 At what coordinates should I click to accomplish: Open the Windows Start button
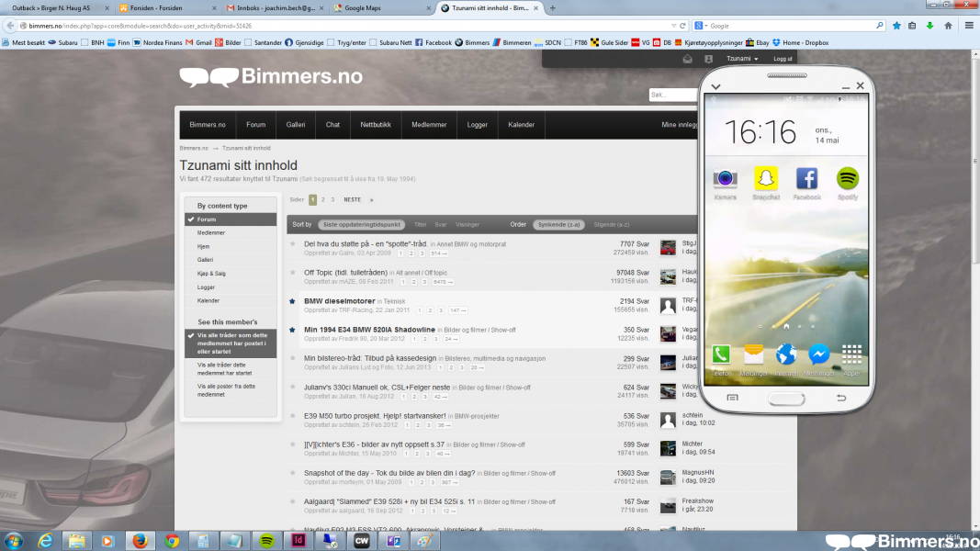click(13, 541)
